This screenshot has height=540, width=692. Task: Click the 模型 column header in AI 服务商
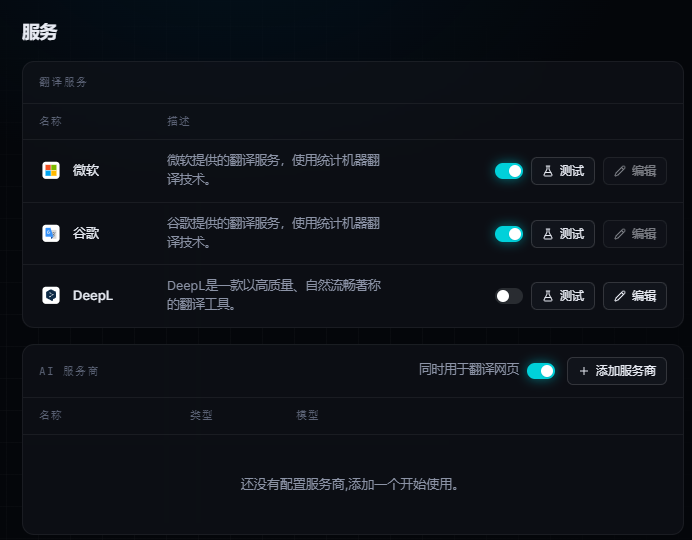(307, 415)
